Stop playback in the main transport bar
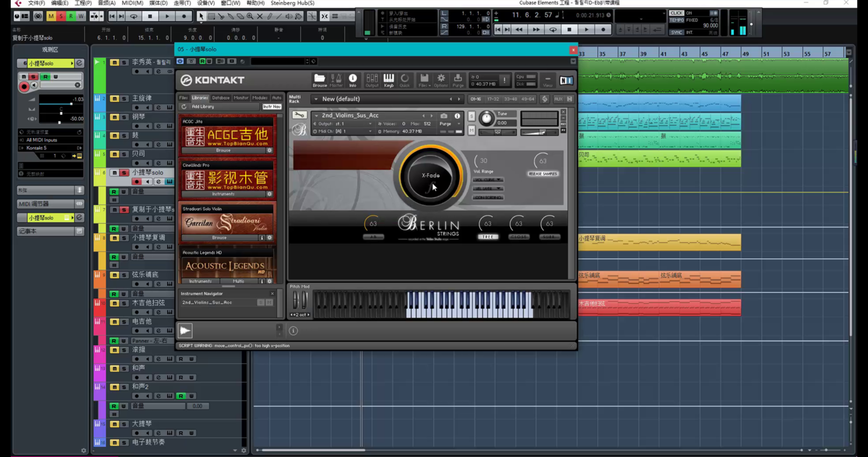Image resolution: width=868 pixels, height=457 pixels. 570,29
